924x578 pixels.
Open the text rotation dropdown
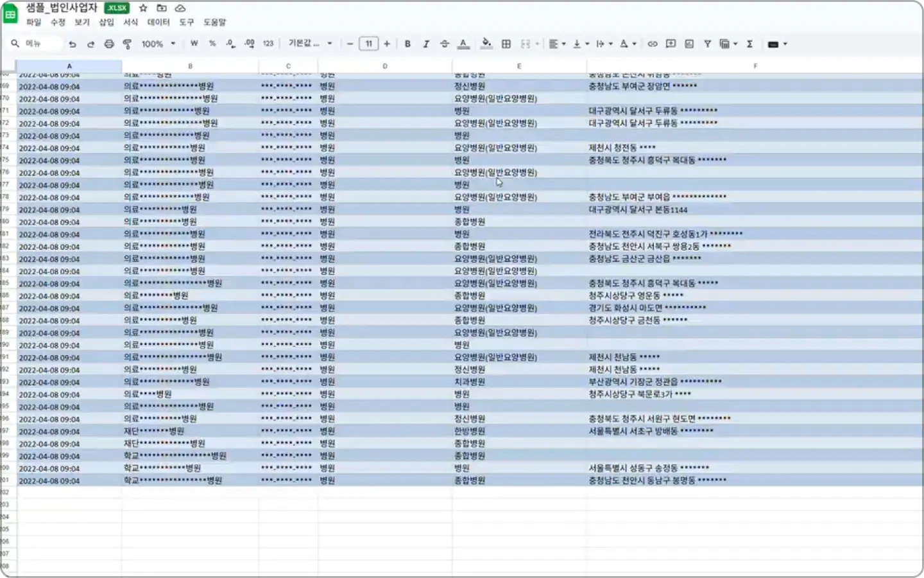coord(628,44)
